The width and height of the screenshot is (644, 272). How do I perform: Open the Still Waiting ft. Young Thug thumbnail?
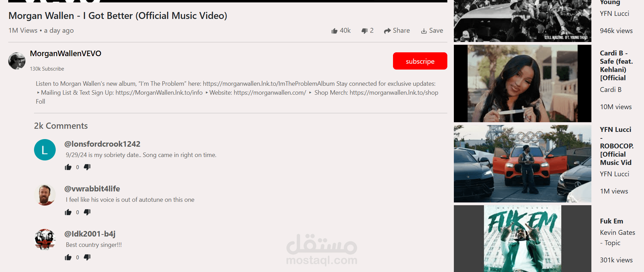(x=523, y=21)
